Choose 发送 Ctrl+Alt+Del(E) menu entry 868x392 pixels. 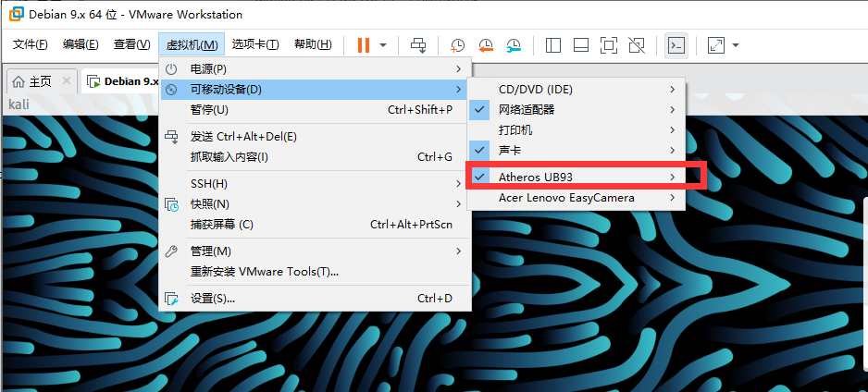pyautogui.click(x=315, y=137)
